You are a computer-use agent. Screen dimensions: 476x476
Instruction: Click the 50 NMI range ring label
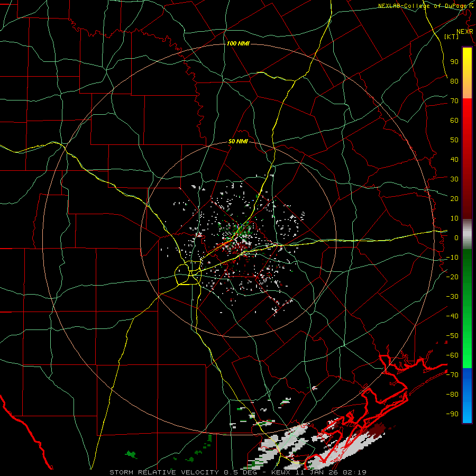[238, 141]
